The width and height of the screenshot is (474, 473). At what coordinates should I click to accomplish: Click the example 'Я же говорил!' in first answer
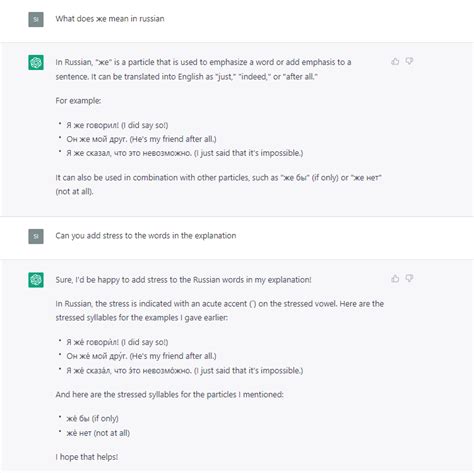click(117, 125)
